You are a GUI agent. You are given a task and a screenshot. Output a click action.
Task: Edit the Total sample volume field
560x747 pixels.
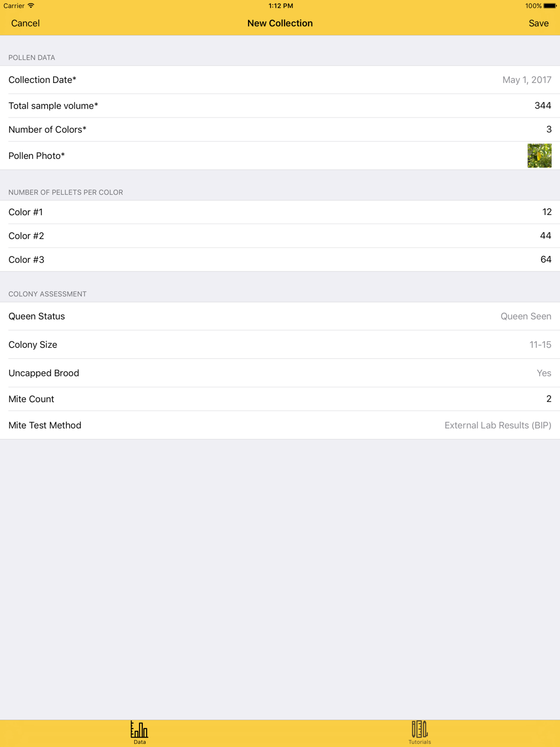point(542,106)
